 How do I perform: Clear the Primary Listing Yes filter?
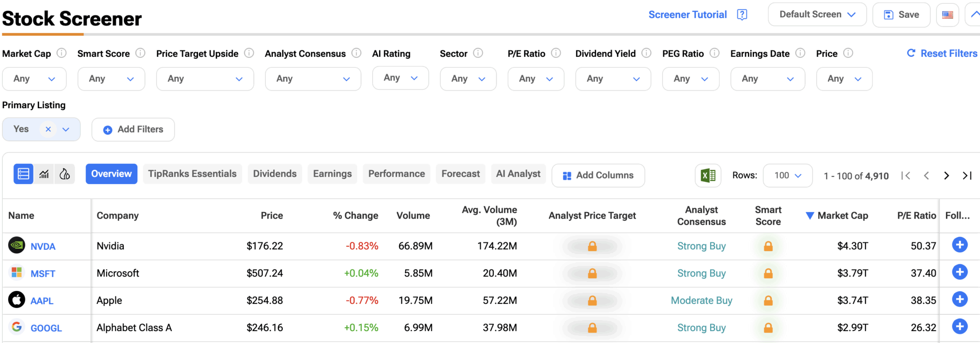(48, 129)
